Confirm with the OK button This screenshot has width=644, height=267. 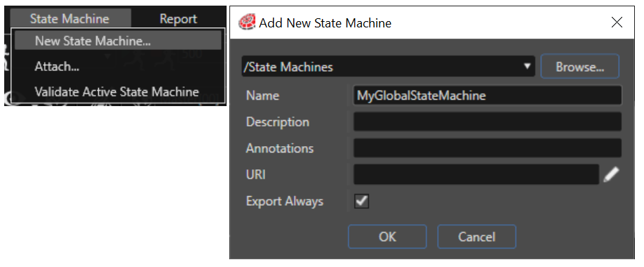[387, 237]
